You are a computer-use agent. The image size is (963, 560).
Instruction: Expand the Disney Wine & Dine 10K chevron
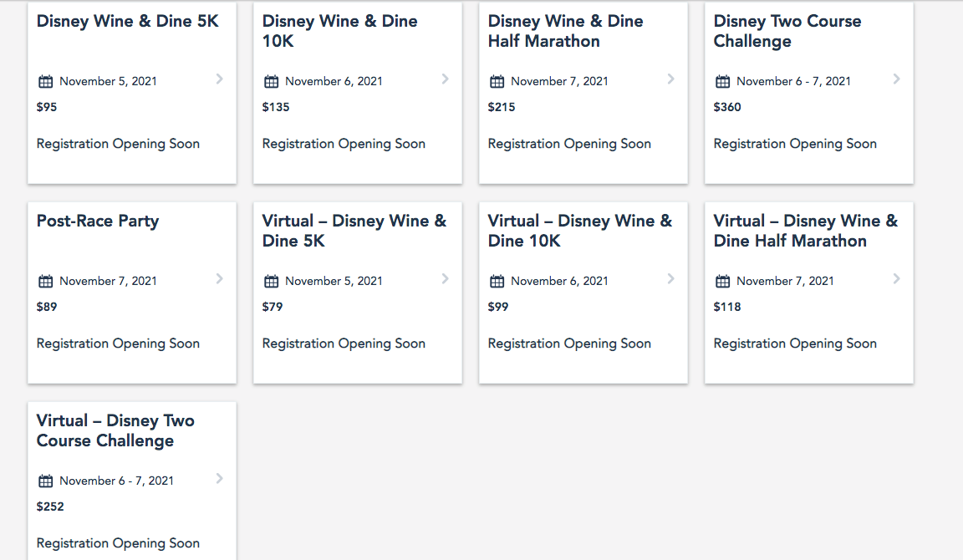coord(445,79)
